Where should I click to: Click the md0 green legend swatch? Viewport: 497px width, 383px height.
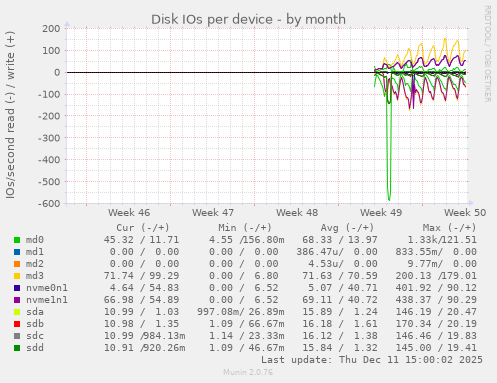click(x=17, y=240)
